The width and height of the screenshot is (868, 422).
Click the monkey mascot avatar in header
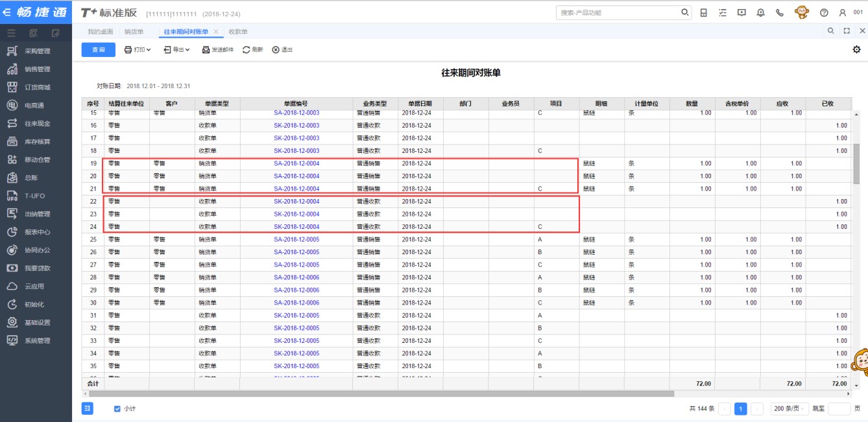tap(802, 13)
